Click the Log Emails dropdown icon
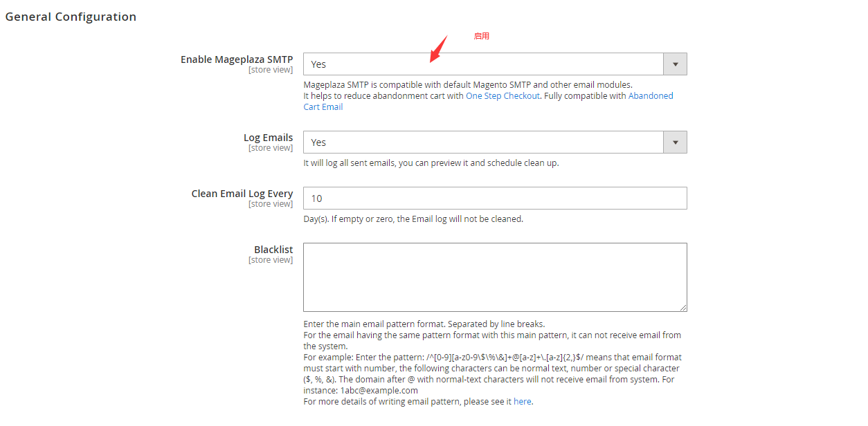The width and height of the screenshot is (868, 426). 674,142
